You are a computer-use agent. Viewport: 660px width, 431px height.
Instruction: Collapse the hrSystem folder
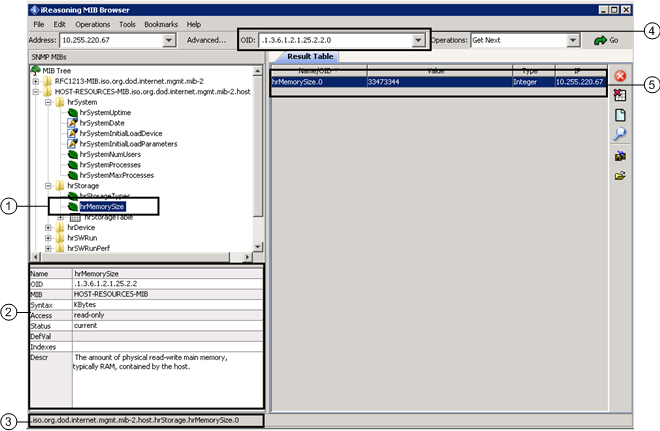coord(48,102)
